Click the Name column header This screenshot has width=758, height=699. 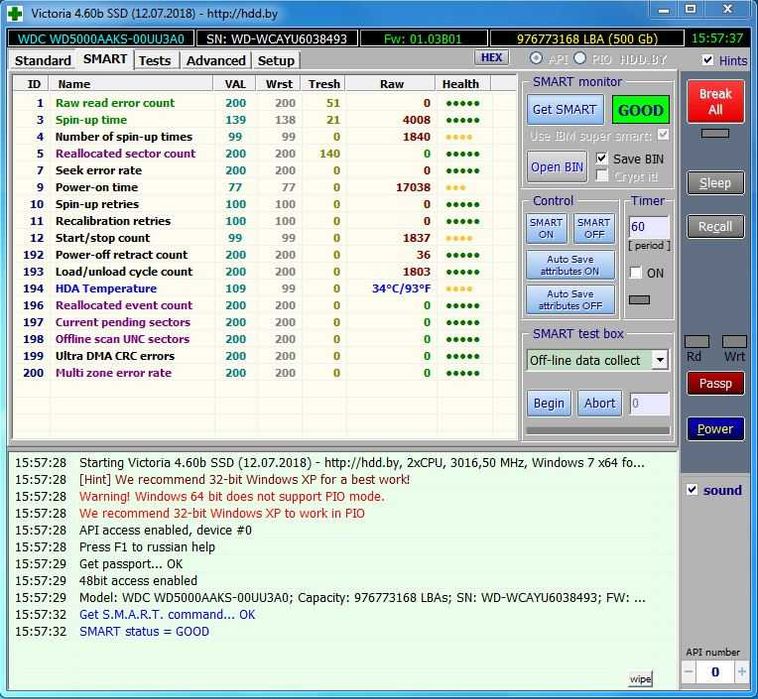click(x=131, y=84)
